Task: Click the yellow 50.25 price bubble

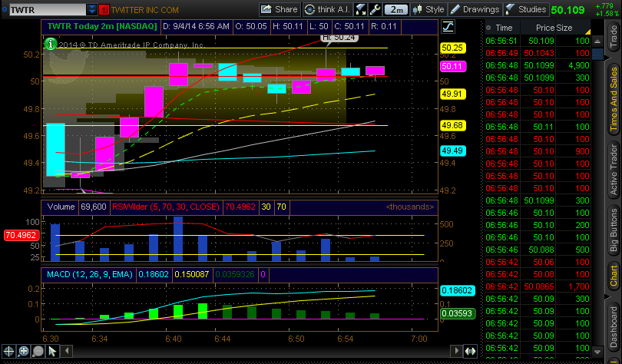Action: click(452, 48)
